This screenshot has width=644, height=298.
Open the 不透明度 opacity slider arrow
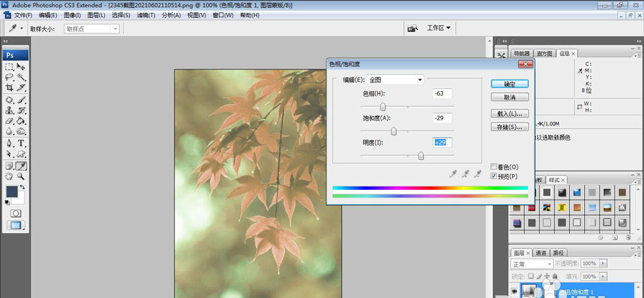click(x=603, y=263)
